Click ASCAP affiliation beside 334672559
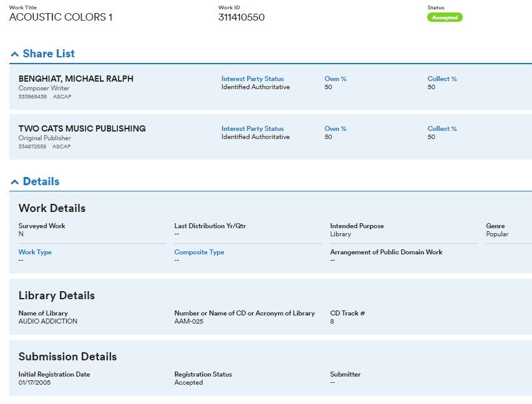This screenshot has height=404, width=532. click(x=61, y=147)
